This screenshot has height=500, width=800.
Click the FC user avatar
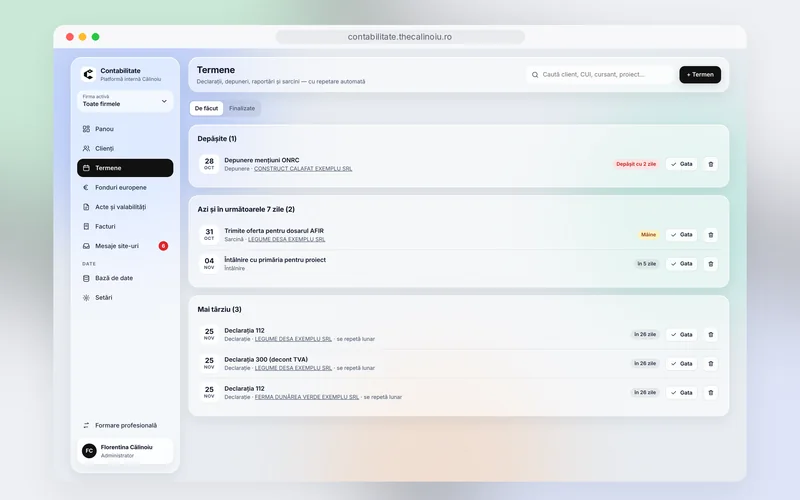[89, 451]
